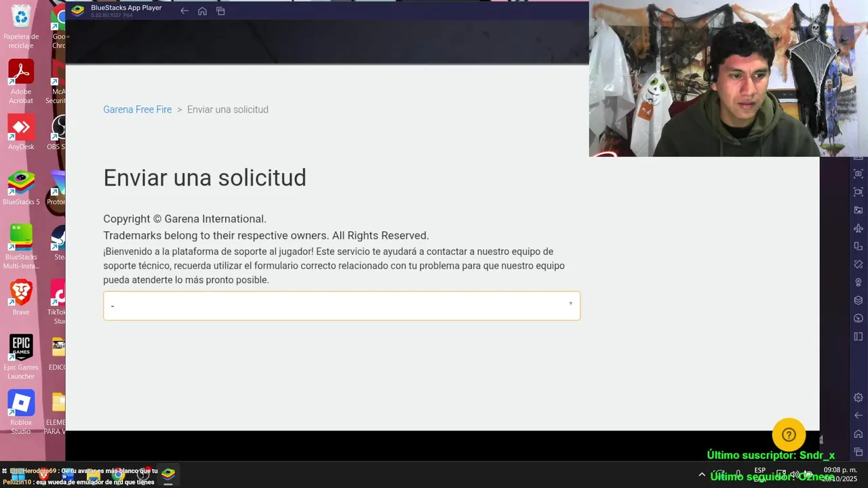Image resolution: width=868 pixels, height=488 pixels.
Task: Click the back arrow at sidebar bottom
Action: point(859,415)
